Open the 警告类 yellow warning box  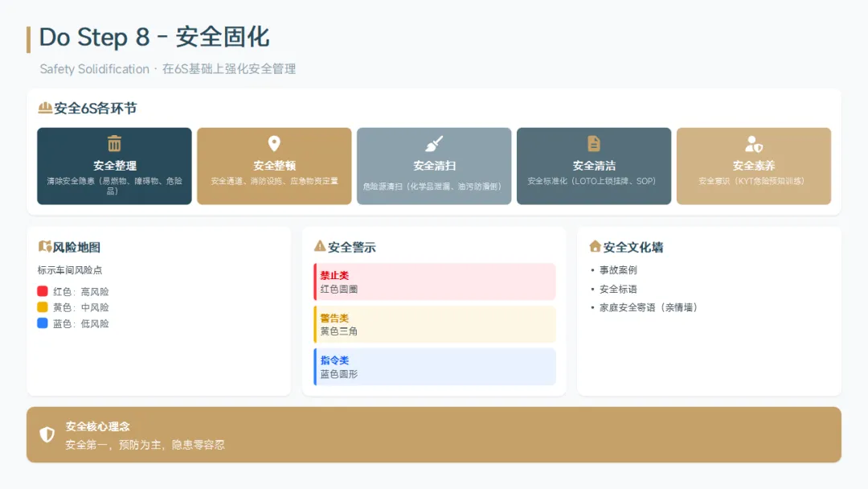pyautogui.click(x=435, y=324)
